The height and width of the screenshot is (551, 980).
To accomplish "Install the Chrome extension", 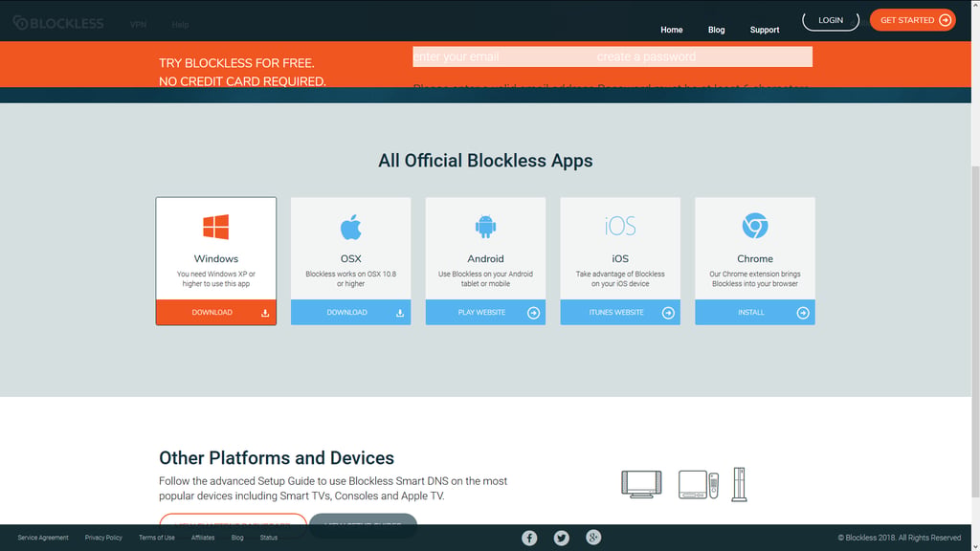I will point(755,313).
